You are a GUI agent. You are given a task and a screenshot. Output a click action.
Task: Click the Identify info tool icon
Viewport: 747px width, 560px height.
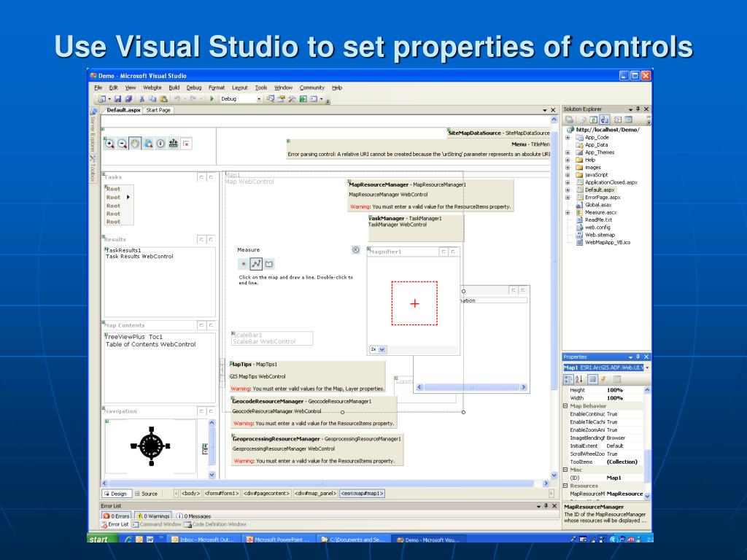click(x=160, y=144)
